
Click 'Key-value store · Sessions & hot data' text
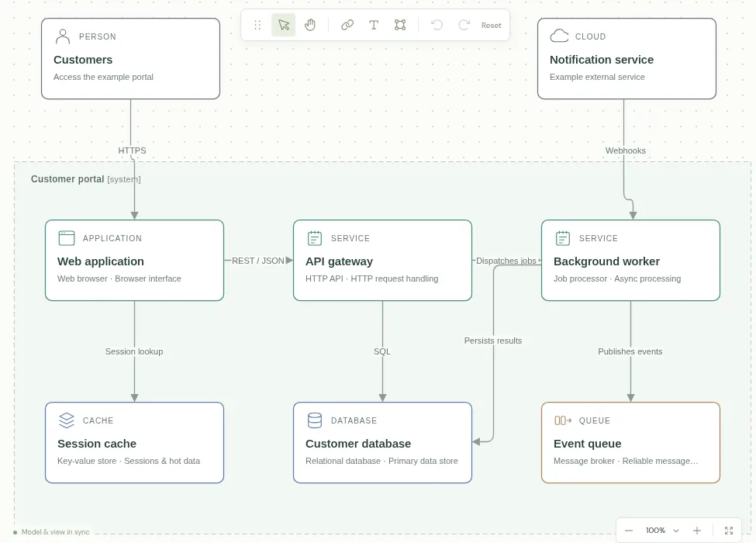click(x=129, y=461)
